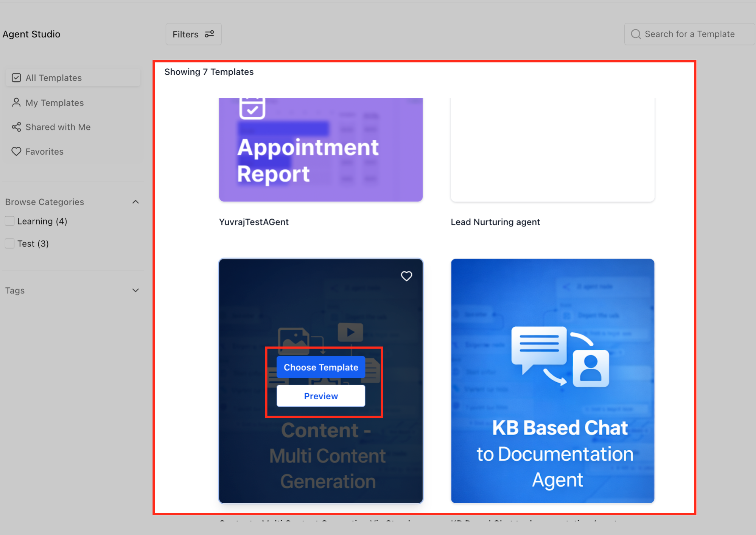Select My Templates in the sidebar
Screen dimensions: 756x535
tap(54, 103)
